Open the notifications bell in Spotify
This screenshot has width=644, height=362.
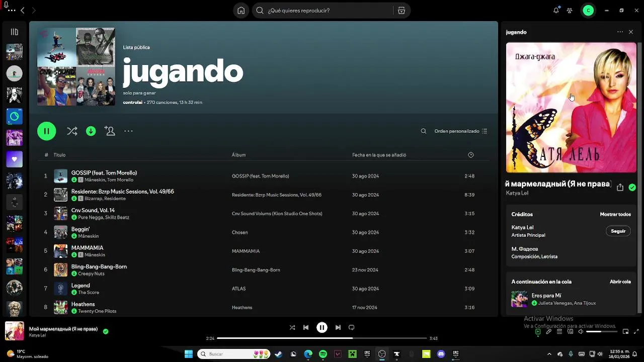[x=556, y=11]
